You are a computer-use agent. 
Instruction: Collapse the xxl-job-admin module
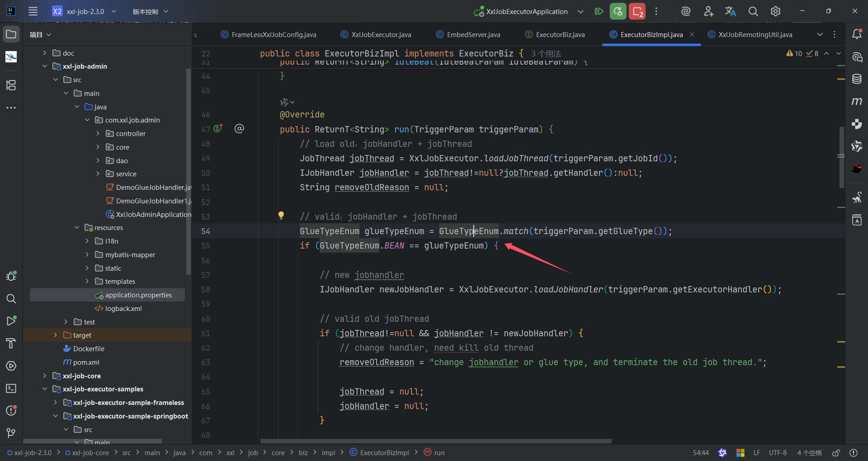(x=44, y=66)
